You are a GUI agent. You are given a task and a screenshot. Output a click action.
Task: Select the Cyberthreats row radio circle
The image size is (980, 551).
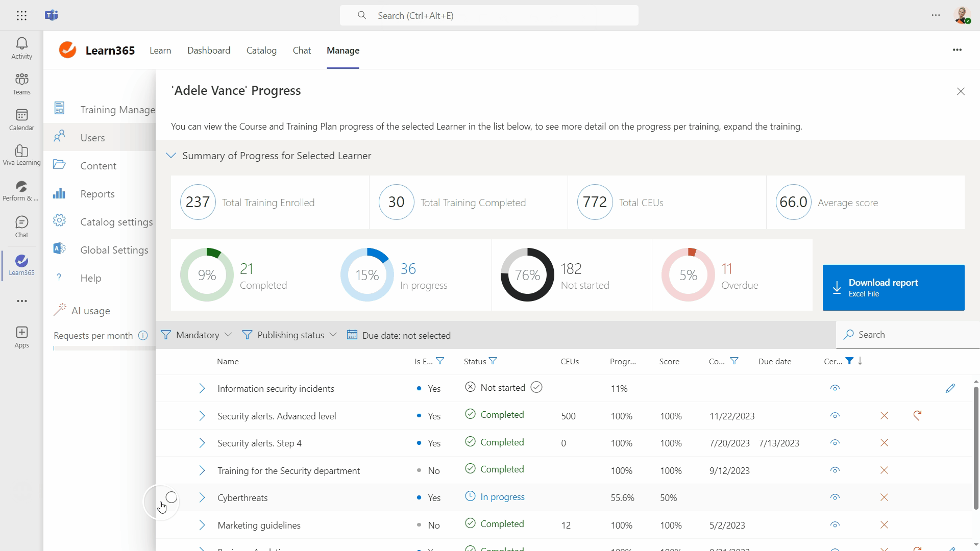point(171,497)
